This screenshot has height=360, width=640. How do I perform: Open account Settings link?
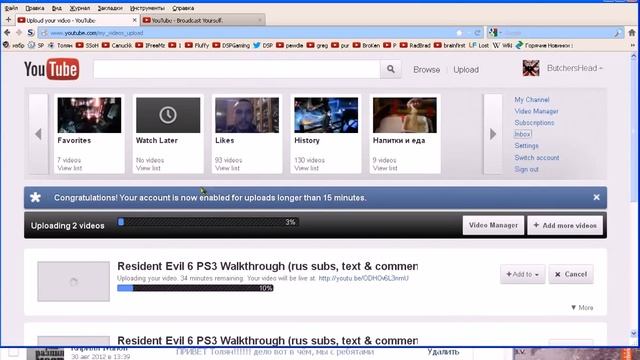[x=526, y=146]
